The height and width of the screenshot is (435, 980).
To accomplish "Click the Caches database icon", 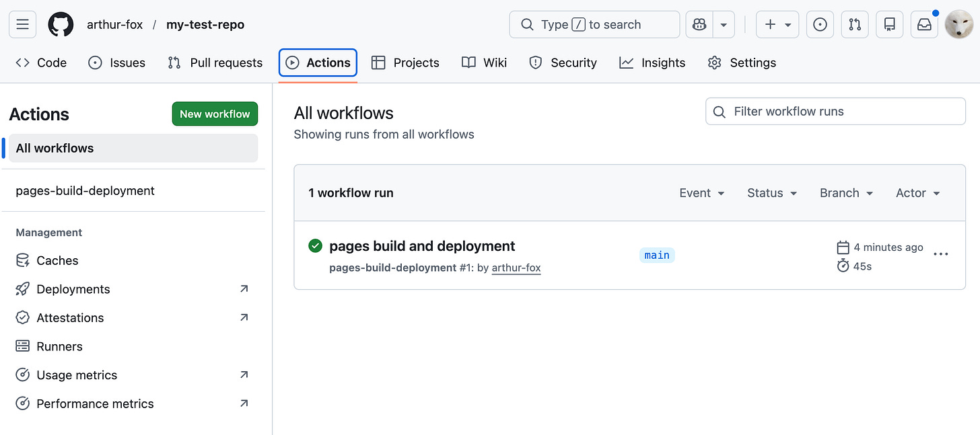I will tap(23, 260).
